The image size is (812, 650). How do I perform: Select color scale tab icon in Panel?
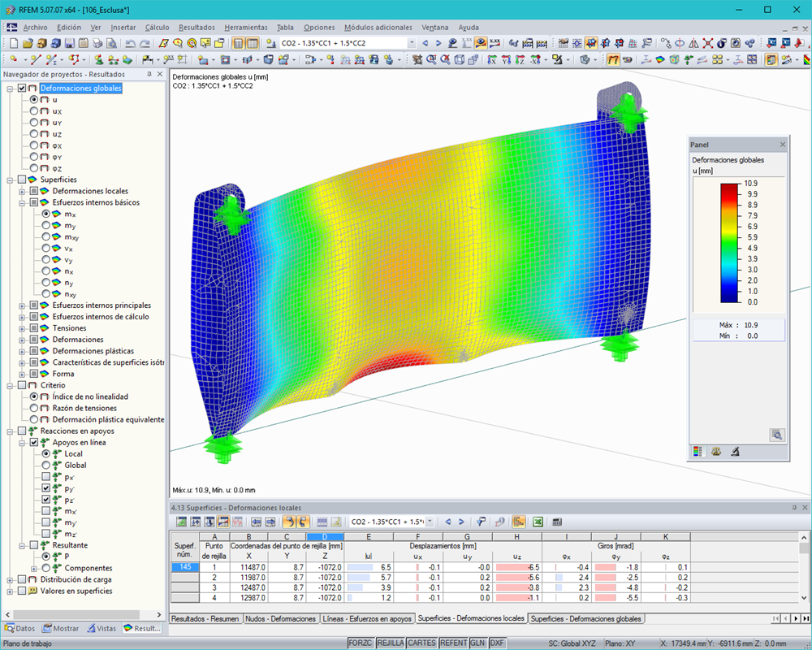coord(698,452)
